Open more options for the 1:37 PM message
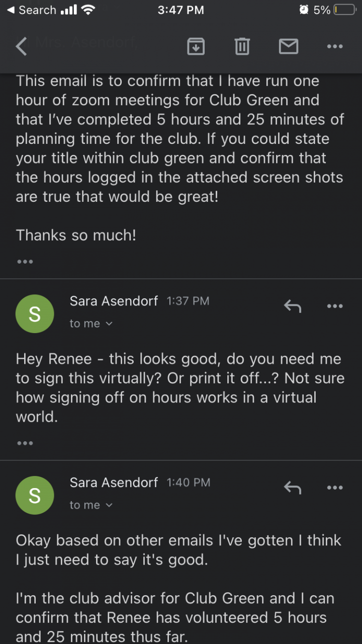 coord(334,306)
